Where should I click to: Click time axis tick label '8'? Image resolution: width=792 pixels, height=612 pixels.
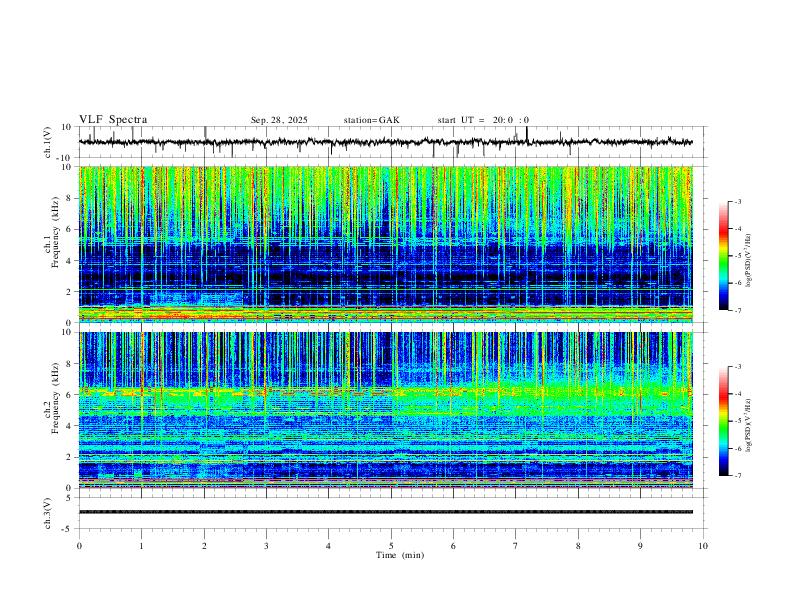(x=578, y=546)
